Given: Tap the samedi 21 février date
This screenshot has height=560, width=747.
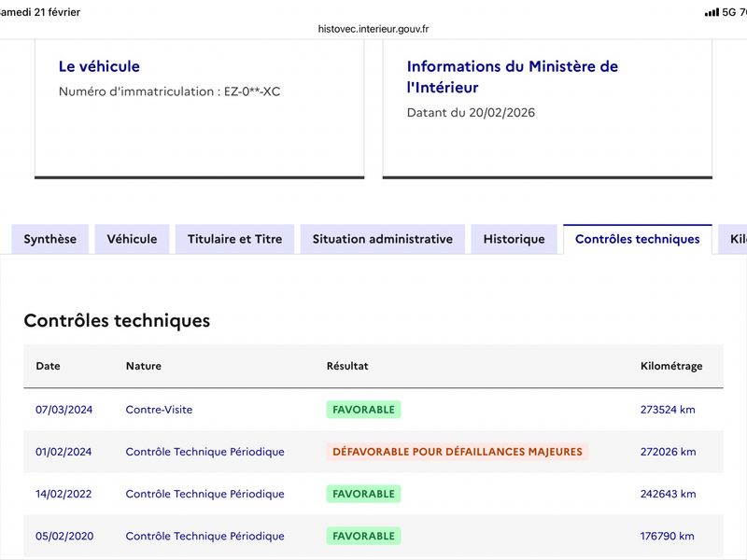Looking at the screenshot, I should tap(40, 12).
